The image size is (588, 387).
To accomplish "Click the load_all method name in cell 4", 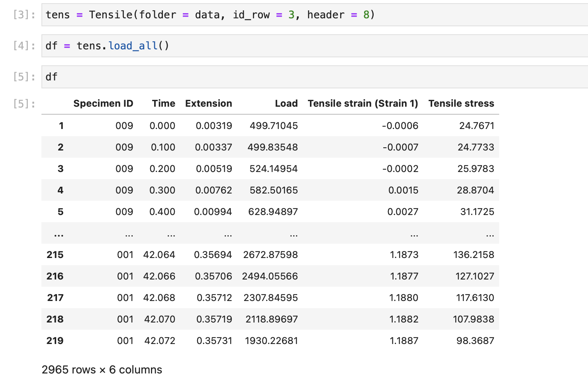I will [133, 46].
